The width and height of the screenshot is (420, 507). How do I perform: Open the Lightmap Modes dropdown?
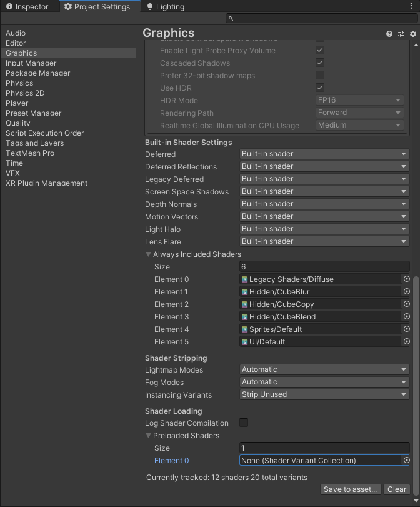point(324,369)
